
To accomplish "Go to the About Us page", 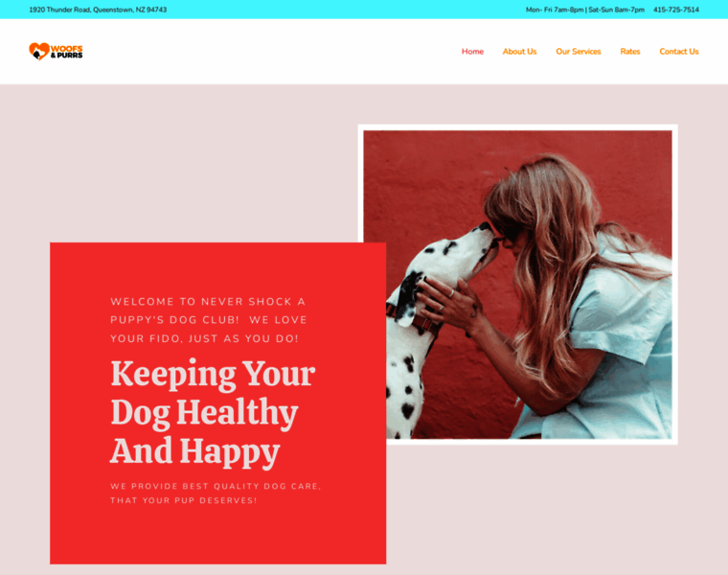I will pyautogui.click(x=519, y=52).
